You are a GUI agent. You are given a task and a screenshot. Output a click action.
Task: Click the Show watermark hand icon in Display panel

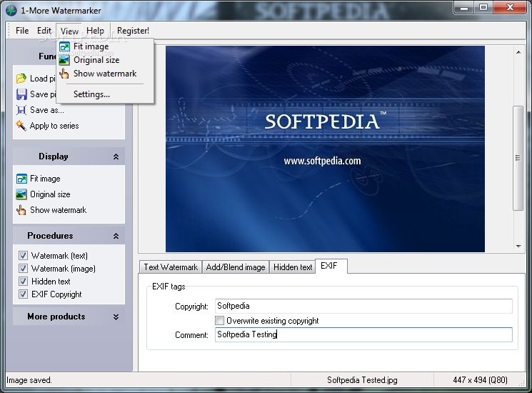pyautogui.click(x=21, y=210)
